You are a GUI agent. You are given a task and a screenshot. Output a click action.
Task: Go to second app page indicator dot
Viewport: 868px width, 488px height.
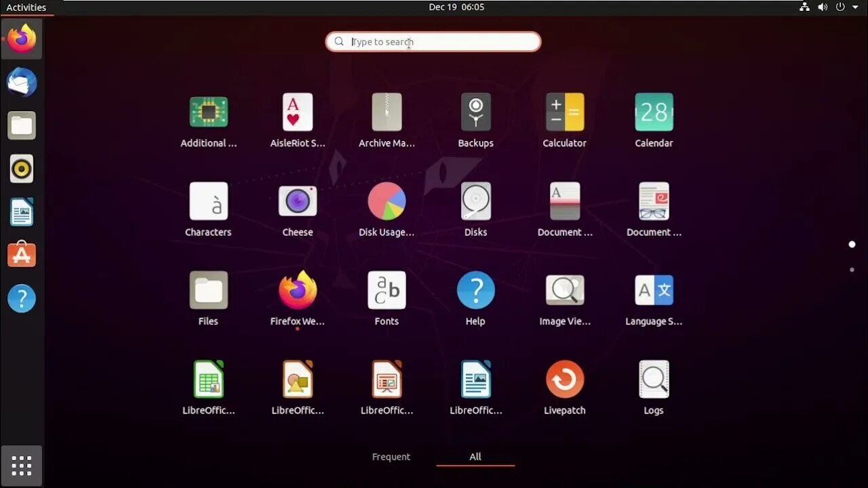852,270
